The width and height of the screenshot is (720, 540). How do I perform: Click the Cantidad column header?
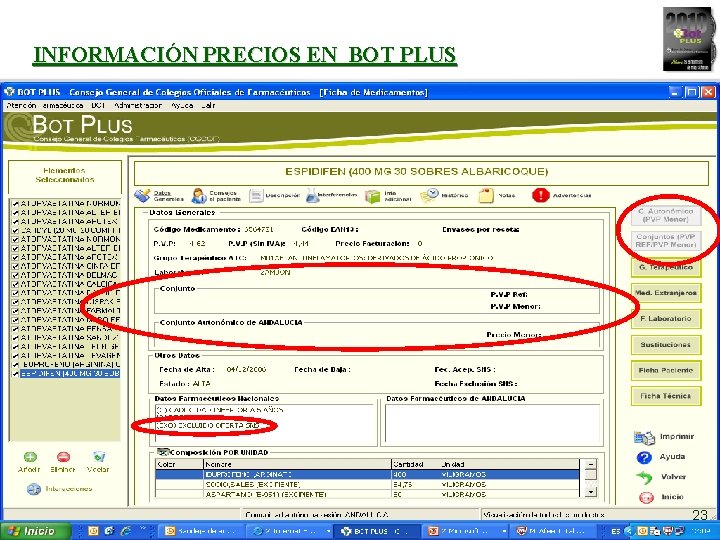pyautogui.click(x=416, y=464)
